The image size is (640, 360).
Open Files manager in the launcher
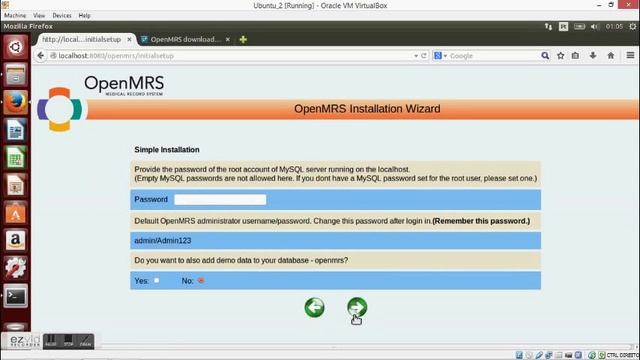click(x=16, y=75)
